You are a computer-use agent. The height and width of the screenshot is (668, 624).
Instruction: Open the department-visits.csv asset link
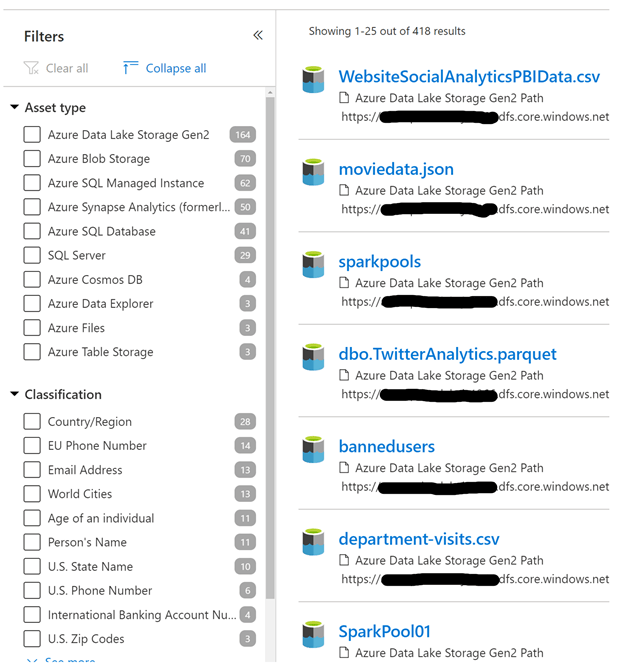[x=419, y=539]
